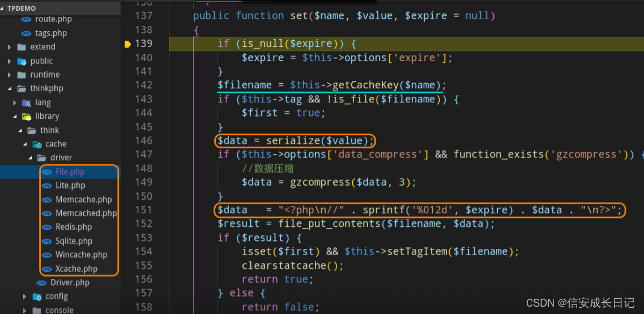
Task: Click the driver folder icon
Action: point(41,157)
